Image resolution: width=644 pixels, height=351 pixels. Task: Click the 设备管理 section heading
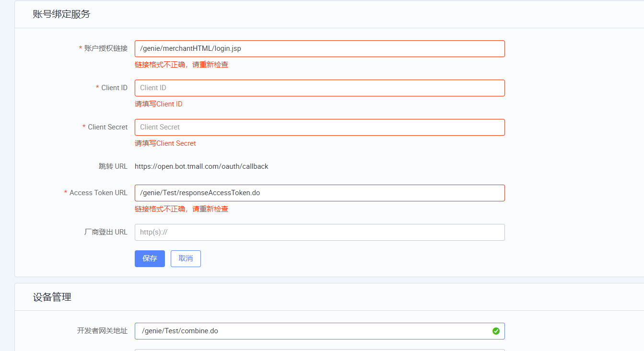click(52, 297)
